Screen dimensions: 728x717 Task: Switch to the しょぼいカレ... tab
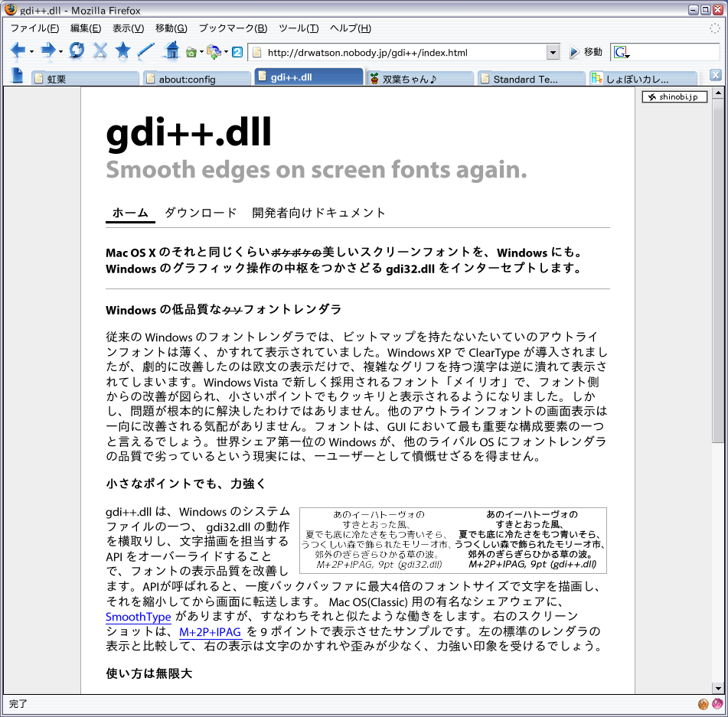click(643, 79)
